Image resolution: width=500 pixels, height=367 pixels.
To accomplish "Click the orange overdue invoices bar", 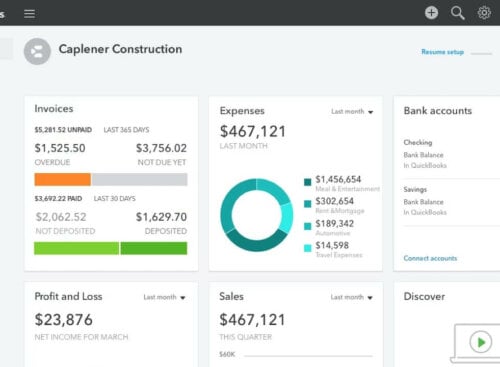I will pos(62,179).
